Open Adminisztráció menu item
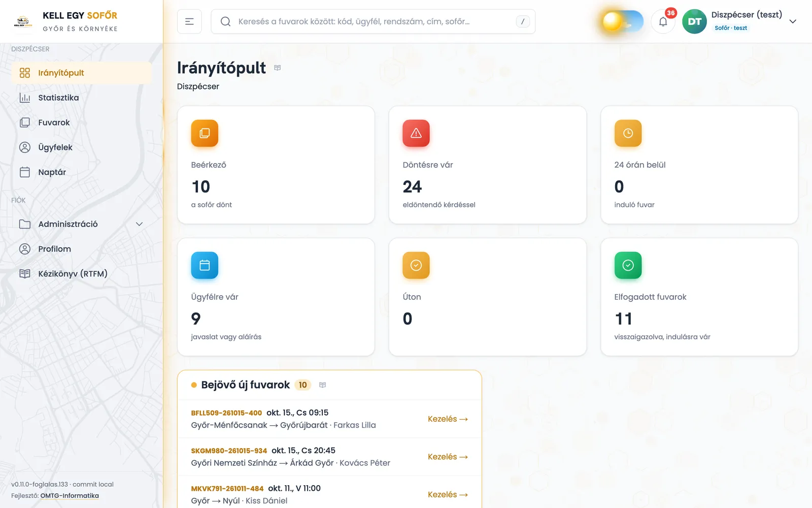The image size is (812, 508). 81,224
